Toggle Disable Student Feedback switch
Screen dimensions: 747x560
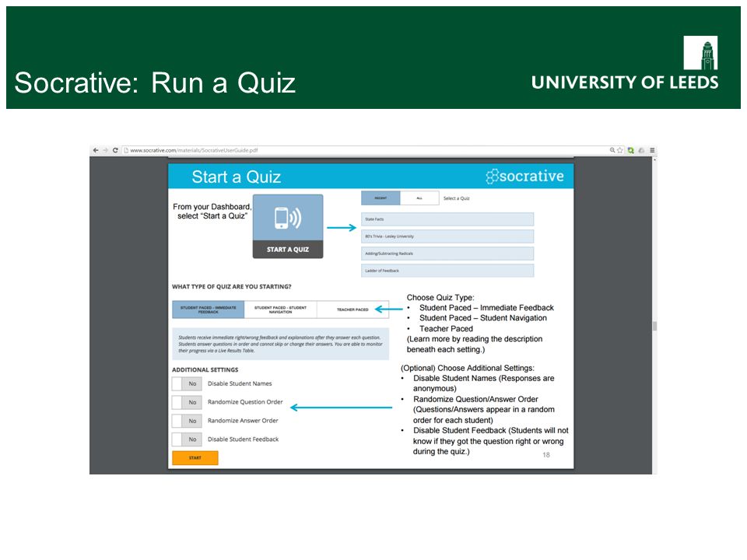[187, 439]
